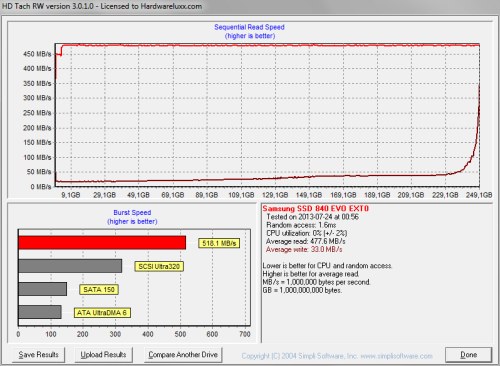Viewport: 500px width, 366px height.
Task: Click the HD Tach RW title bar
Action: (250, 6)
